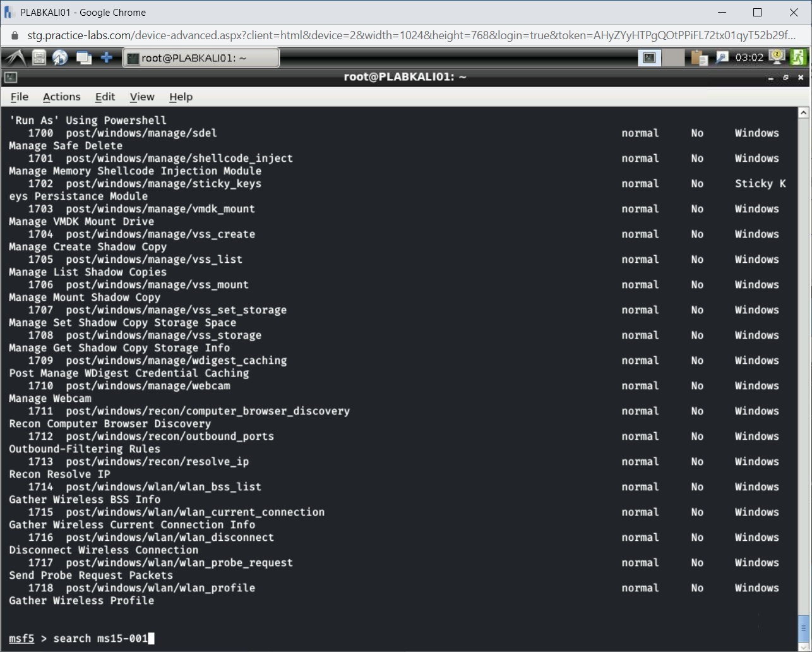Select the workspace pager beside the taskbar
This screenshot has width=812, height=652.
pos(649,57)
